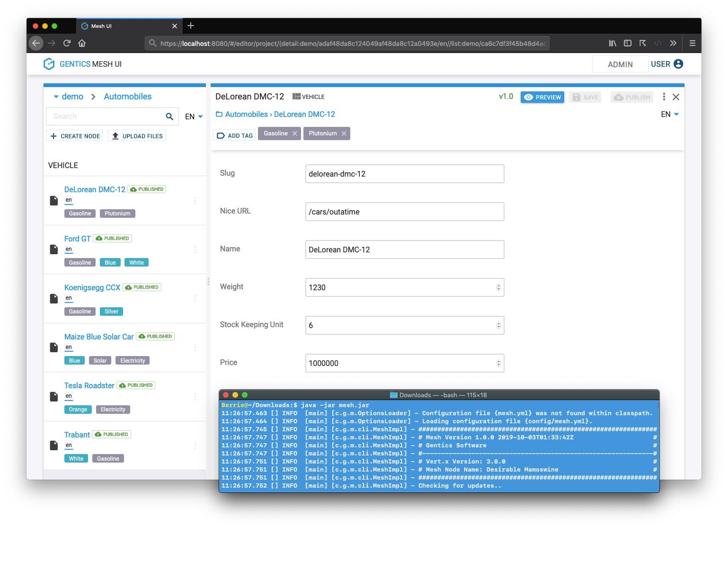Viewport: 728px width, 562px height.
Task: Click the Ford GT document icon
Action: coord(54,250)
